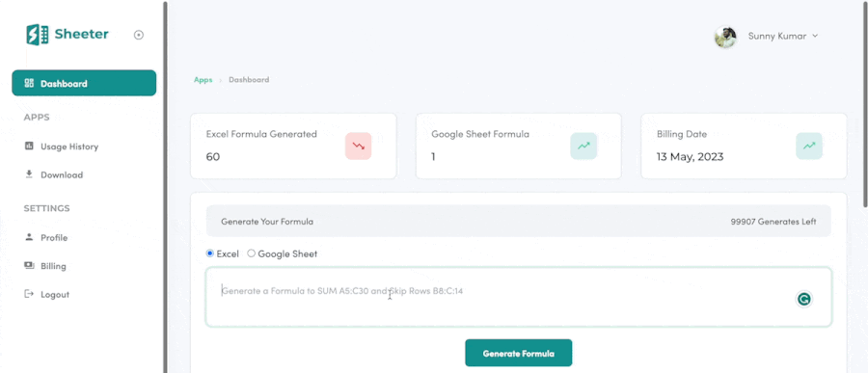
Task: Click the Generate Formula button
Action: pos(518,353)
